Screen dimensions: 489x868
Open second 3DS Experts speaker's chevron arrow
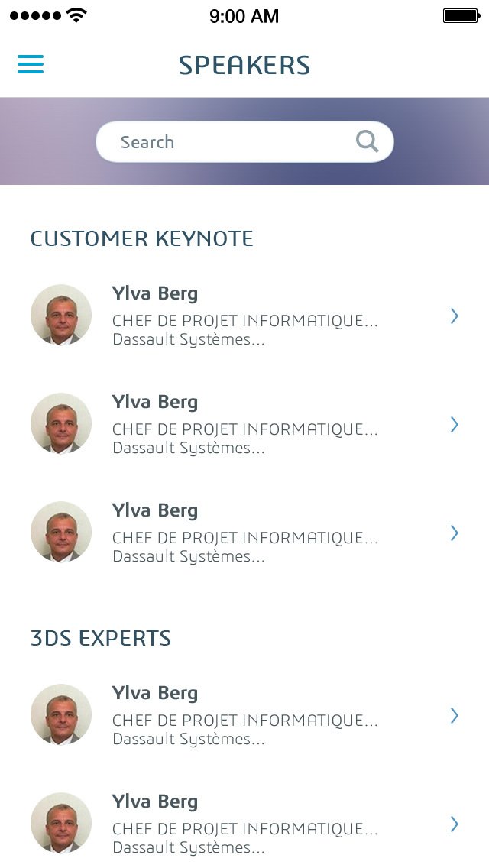[455, 824]
